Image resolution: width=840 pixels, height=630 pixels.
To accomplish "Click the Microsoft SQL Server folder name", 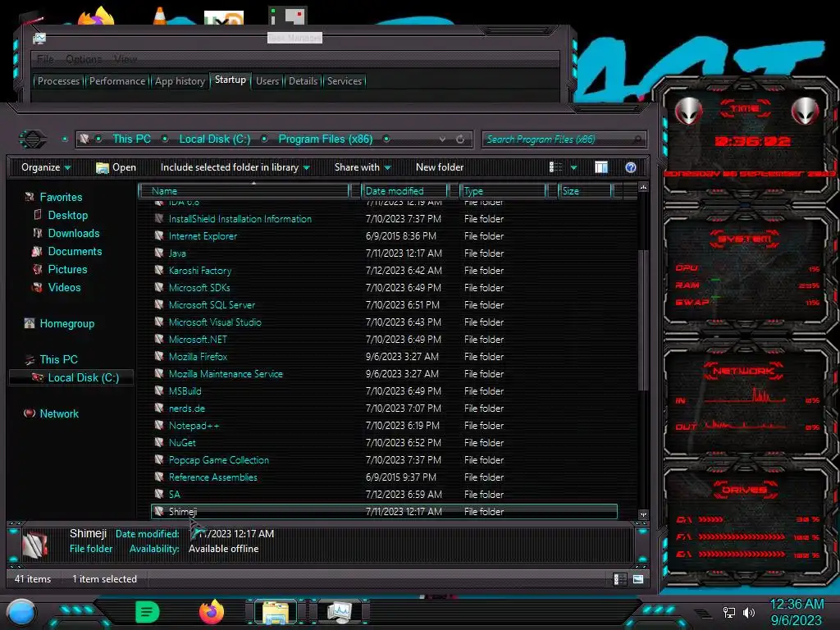I will point(212,305).
